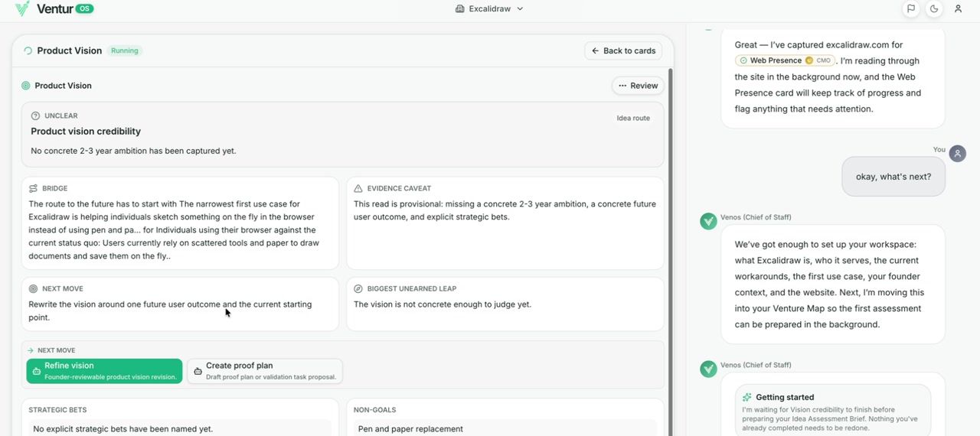Click the CMO badge in Web Presence chip
Image resolution: width=980 pixels, height=436 pixels.
tap(823, 60)
